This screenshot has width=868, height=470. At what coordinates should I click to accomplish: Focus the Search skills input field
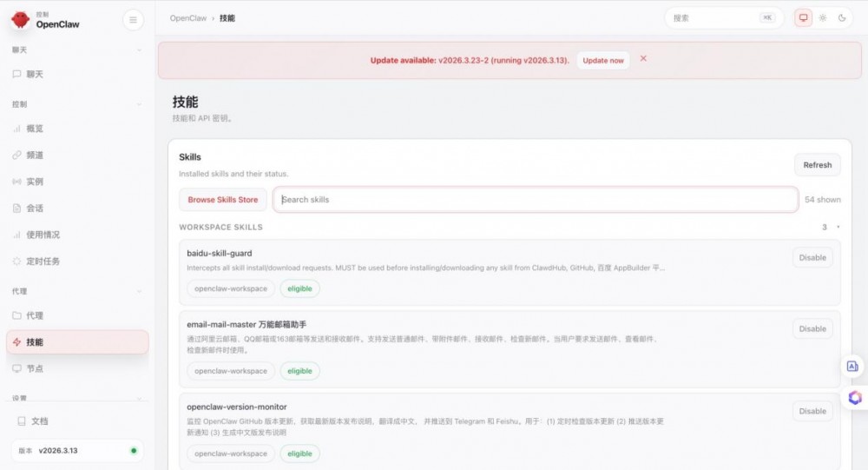(x=536, y=200)
